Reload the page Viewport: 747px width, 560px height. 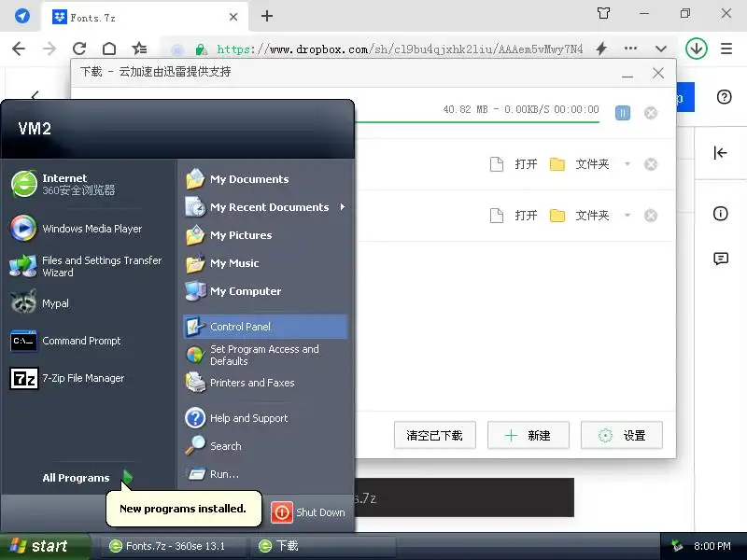click(79, 49)
